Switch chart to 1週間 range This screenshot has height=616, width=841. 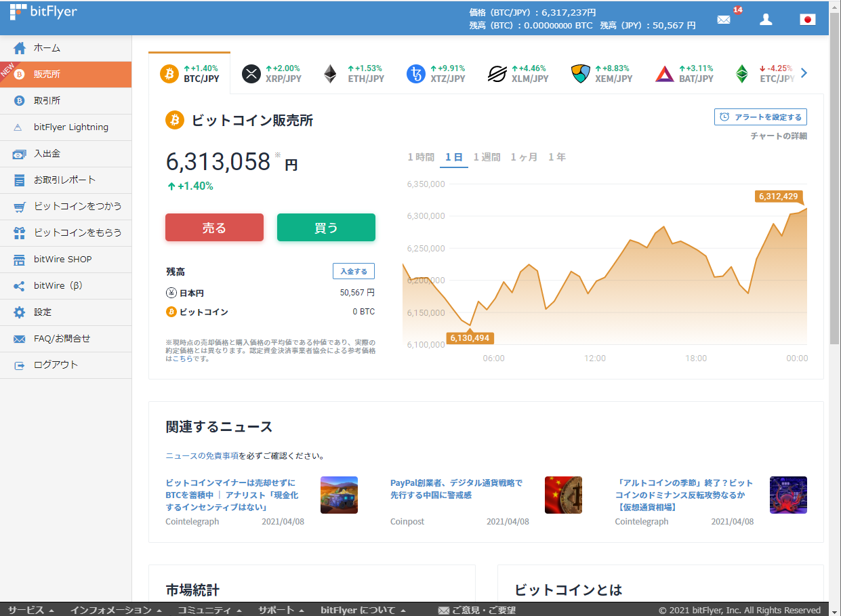point(487,157)
